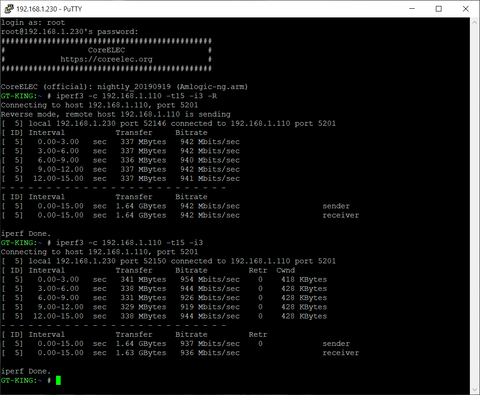The width and height of the screenshot is (480, 395).
Task: Maximize the PuTTY window
Action: [x=439, y=9]
